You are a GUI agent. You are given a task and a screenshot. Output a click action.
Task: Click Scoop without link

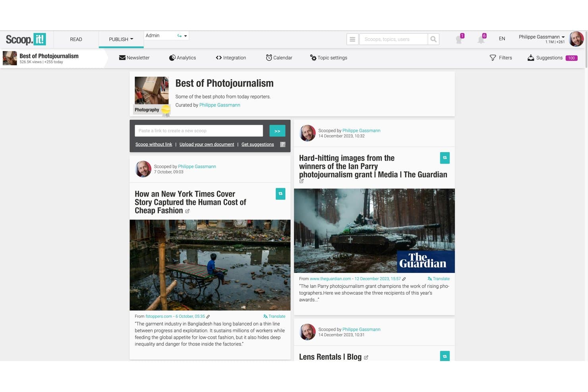click(154, 145)
